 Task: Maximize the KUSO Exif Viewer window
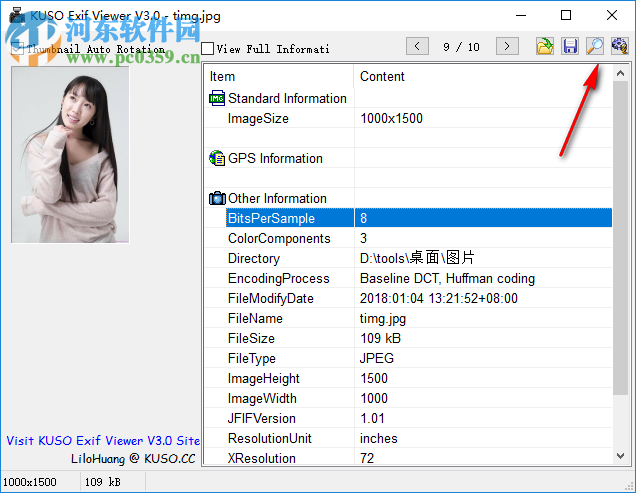point(566,15)
